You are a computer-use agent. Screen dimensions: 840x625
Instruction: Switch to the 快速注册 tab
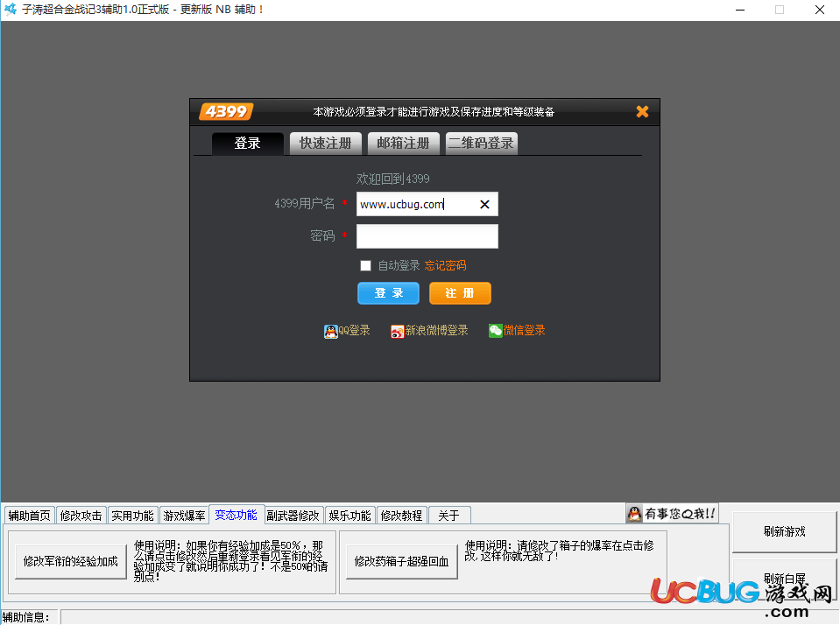pos(326,143)
